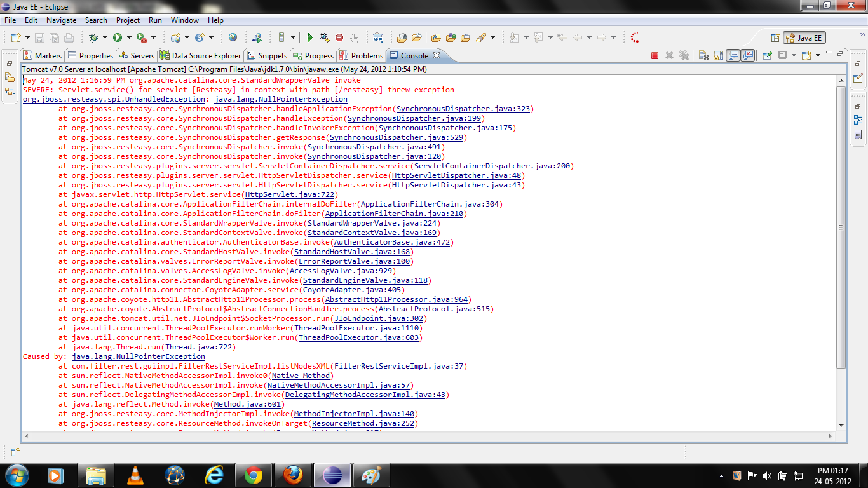The width and height of the screenshot is (868, 488).
Task: Open the File menu
Action: pyautogui.click(x=10, y=20)
